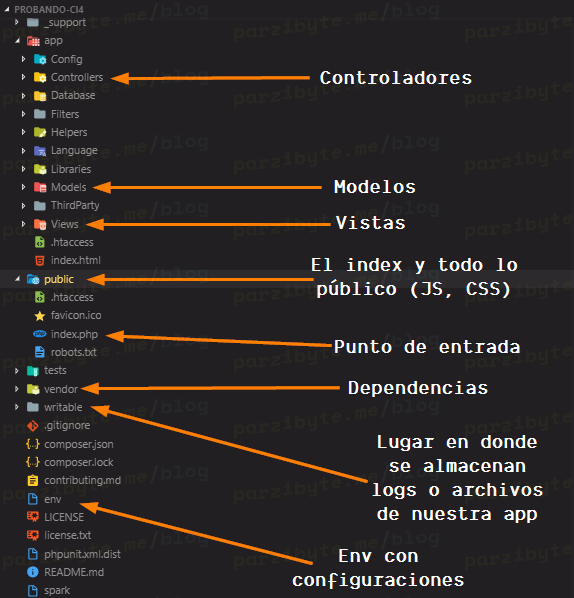This screenshot has width=574, height=598.
Task: Click the PHP icon of index.php
Action: point(40,334)
